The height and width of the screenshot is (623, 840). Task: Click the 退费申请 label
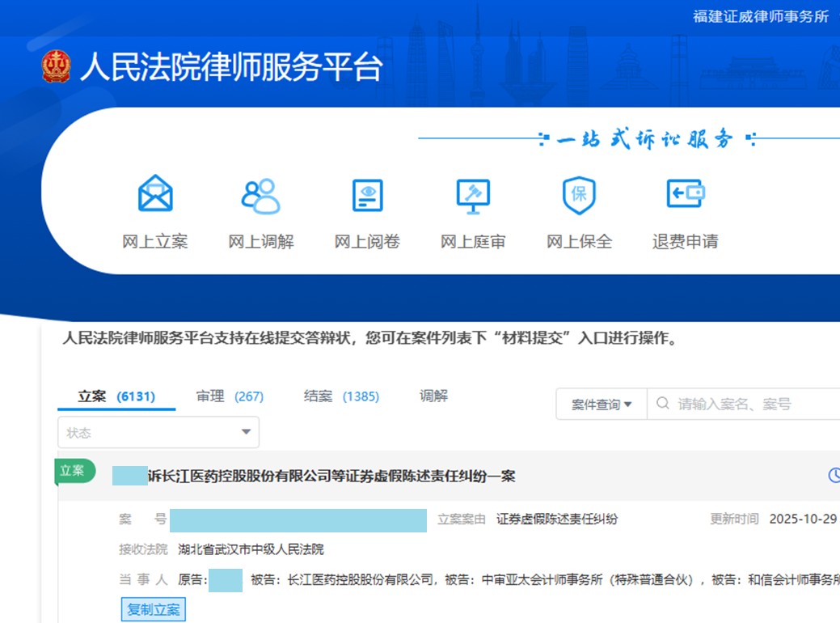(686, 242)
